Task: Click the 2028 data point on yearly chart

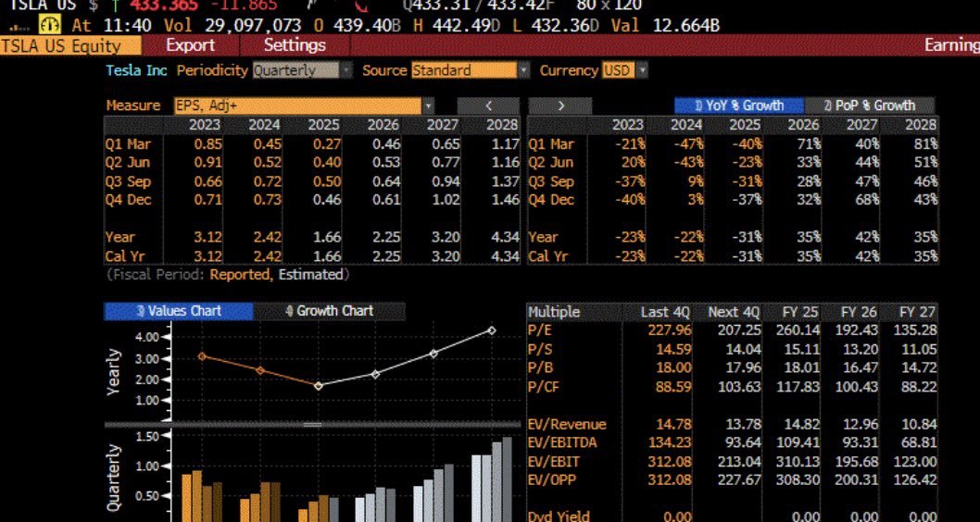Action: [491, 330]
